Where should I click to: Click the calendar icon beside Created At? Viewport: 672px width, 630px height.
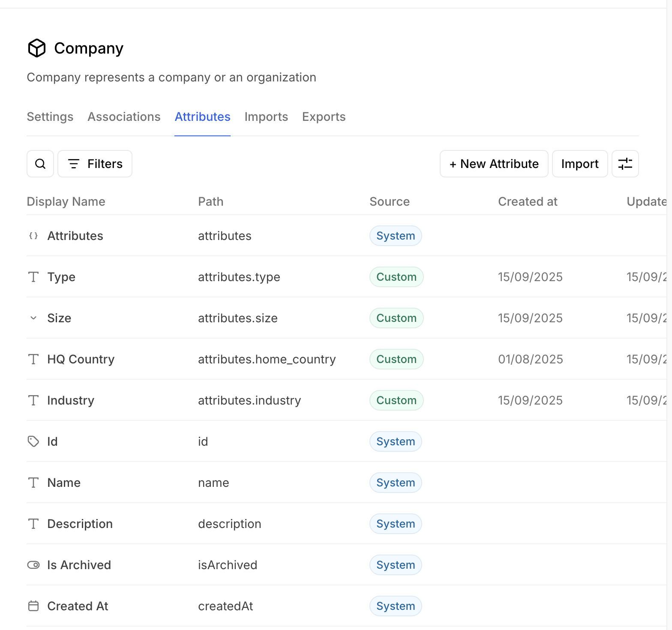pyautogui.click(x=33, y=606)
